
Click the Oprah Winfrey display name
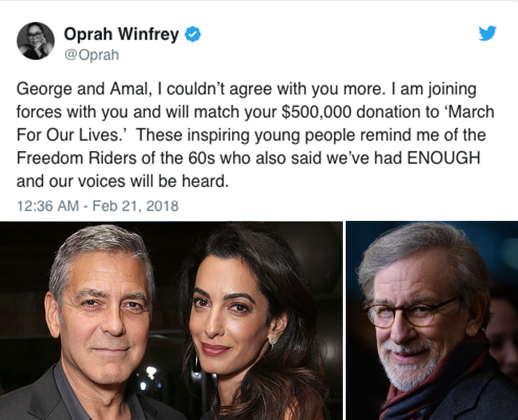tap(122, 36)
